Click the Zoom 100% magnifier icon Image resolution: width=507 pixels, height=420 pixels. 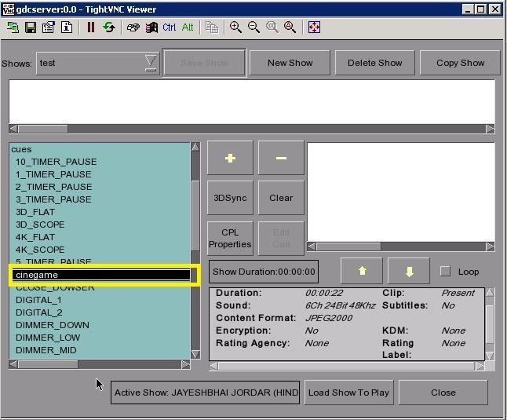pyautogui.click(x=272, y=27)
